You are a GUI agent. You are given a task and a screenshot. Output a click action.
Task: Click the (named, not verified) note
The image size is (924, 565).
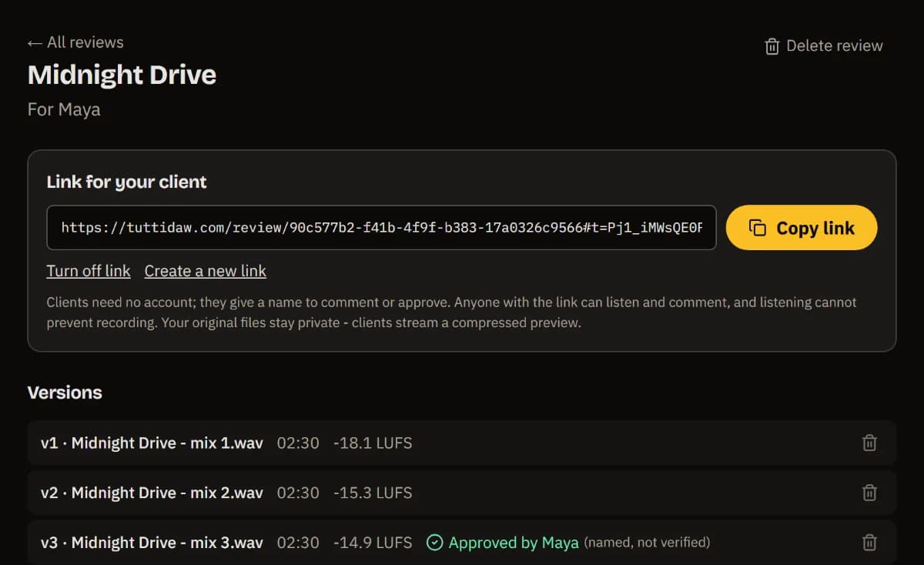coord(647,543)
